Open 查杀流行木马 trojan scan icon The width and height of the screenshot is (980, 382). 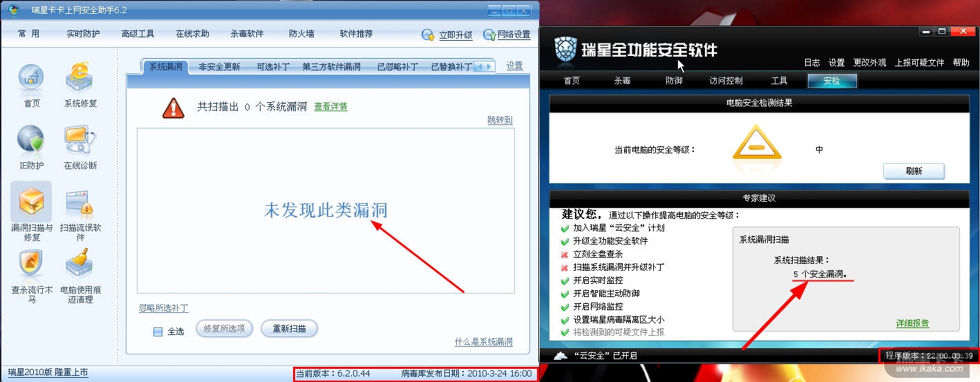click(x=31, y=263)
